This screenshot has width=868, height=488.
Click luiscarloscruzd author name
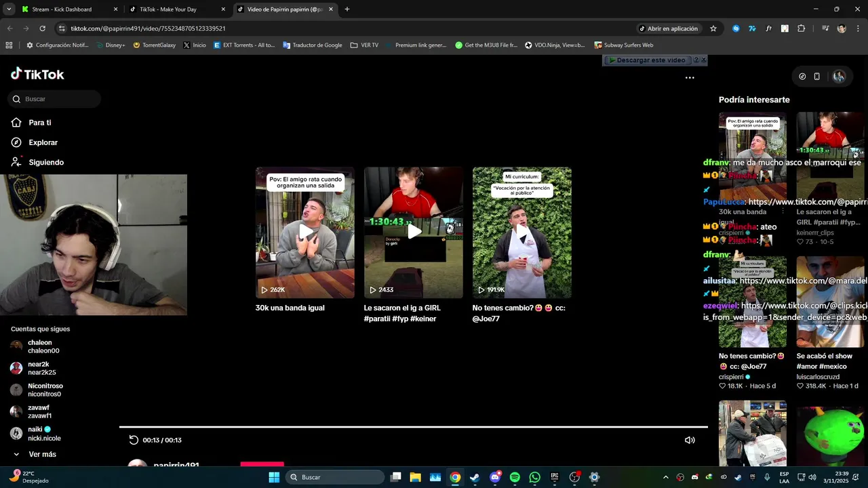click(x=818, y=377)
